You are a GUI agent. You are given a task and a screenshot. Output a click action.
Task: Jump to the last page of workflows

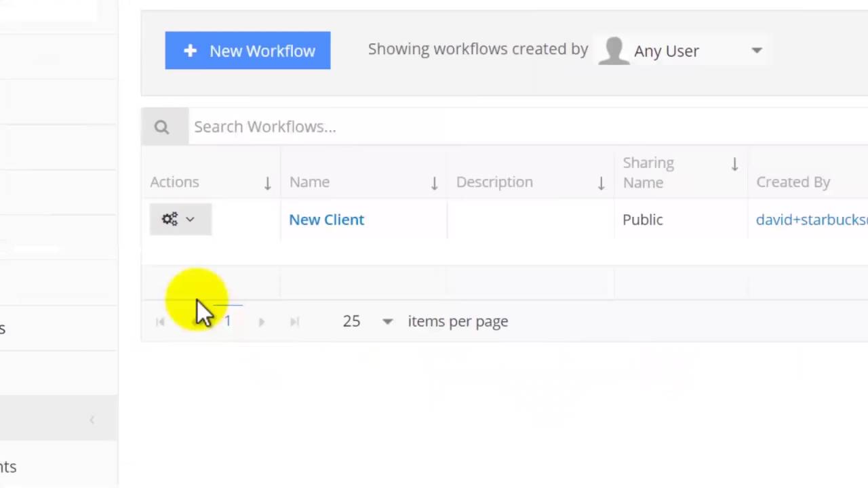pos(294,322)
